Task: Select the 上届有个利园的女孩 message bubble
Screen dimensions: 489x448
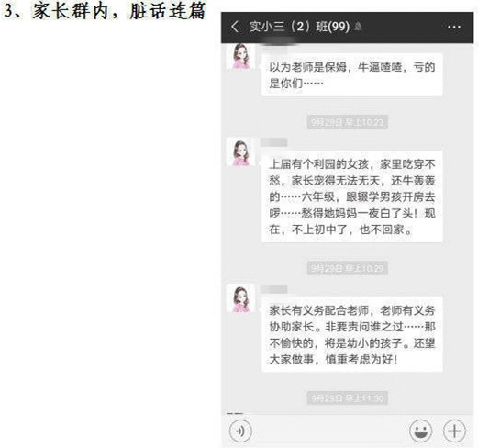Action: click(x=351, y=196)
